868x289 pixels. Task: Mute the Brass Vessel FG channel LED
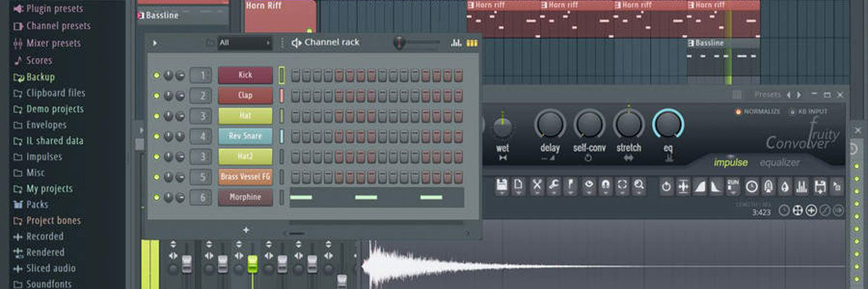(x=156, y=177)
